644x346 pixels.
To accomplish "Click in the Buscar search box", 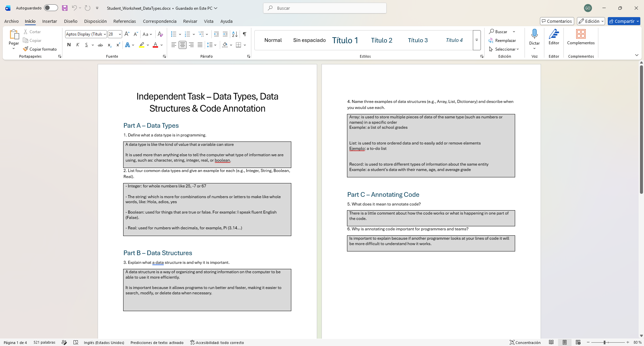I will [x=325, y=8].
